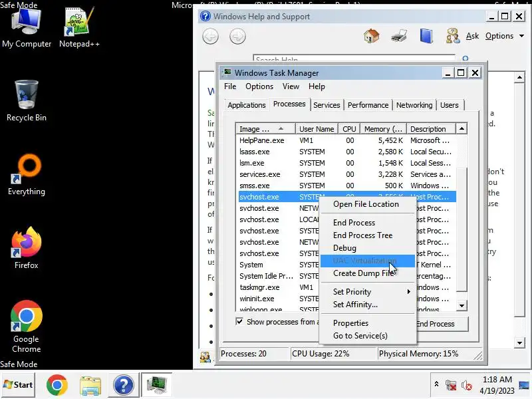Open Task Manager File menu
This screenshot has width=532, height=399.
pyautogui.click(x=230, y=86)
